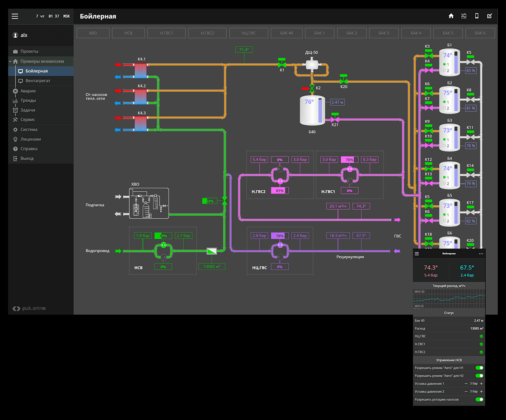The height and width of the screenshot is (420, 506).
Task: Open the hamburger menu in sidebar header
Action: [x=15, y=16]
